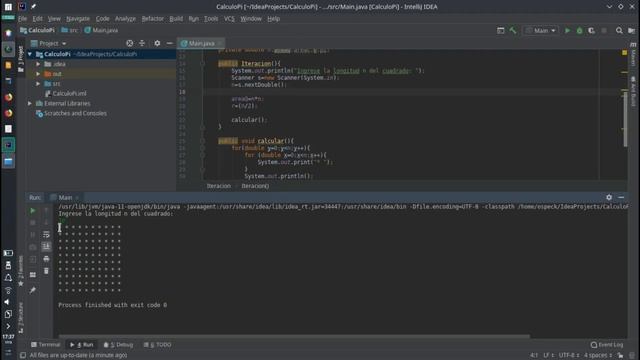Hide the Run tool window
Viewport: 640px width, 360px height.
click(621, 197)
